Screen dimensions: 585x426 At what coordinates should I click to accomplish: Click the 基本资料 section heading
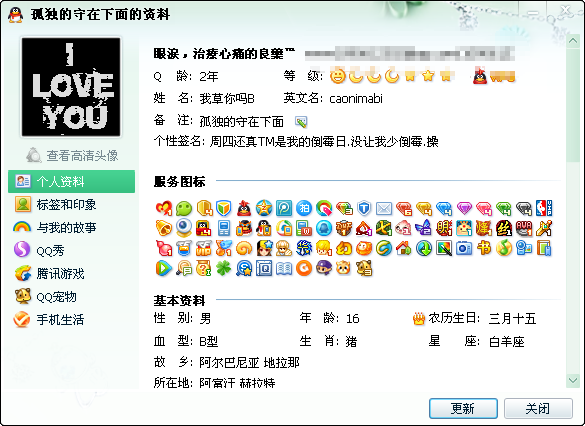point(179,300)
